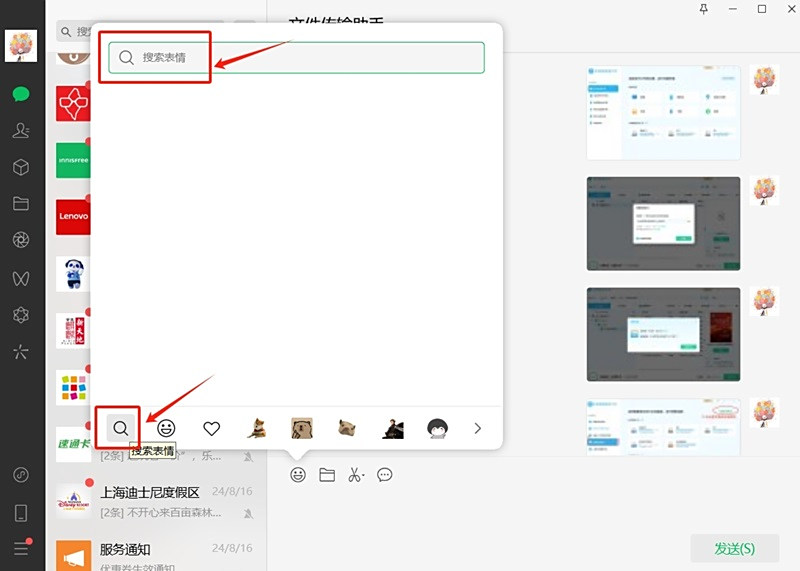Open Moments aperture icon in sidebar
The width and height of the screenshot is (800, 571).
[21, 240]
